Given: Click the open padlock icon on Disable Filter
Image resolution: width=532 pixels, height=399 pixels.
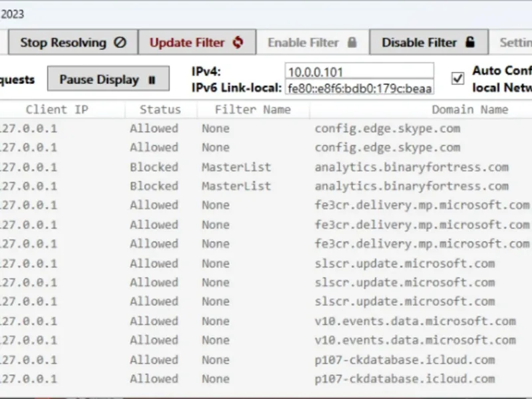Looking at the screenshot, I should click(x=470, y=43).
